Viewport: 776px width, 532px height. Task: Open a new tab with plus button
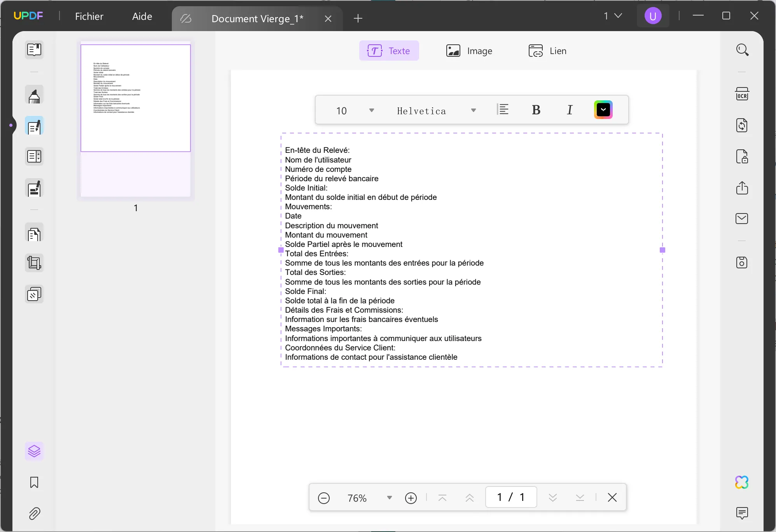click(358, 18)
